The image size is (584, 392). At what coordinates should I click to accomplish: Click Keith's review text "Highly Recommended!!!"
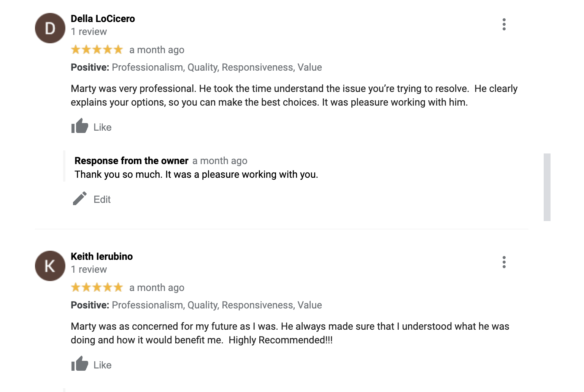281,340
